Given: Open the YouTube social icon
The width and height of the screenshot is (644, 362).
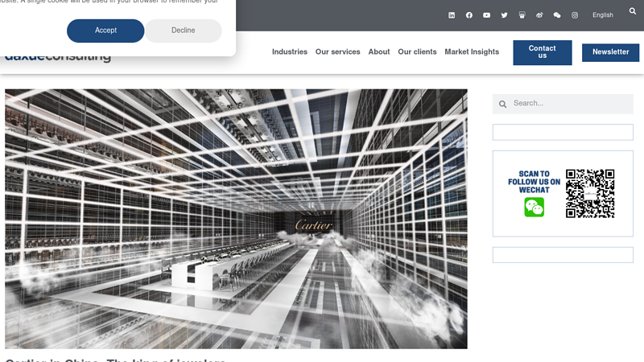Looking at the screenshot, I should 487,15.
